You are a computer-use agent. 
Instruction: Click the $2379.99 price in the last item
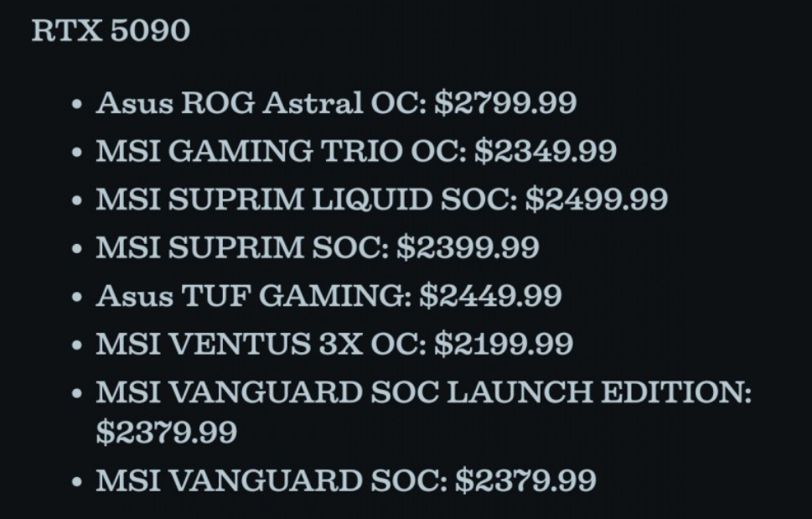click(525, 481)
